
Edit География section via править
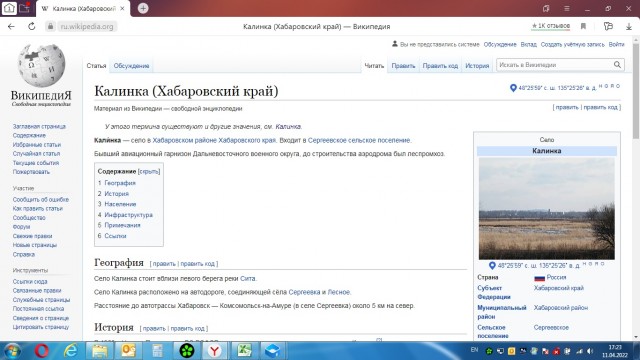(x=164, y=264)
